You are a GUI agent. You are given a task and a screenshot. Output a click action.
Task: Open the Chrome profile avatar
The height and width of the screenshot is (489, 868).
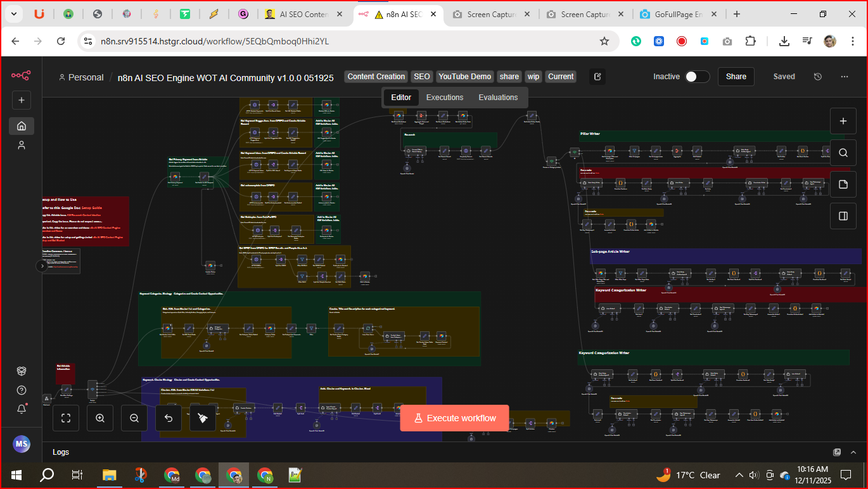click(x=830, y=41)
